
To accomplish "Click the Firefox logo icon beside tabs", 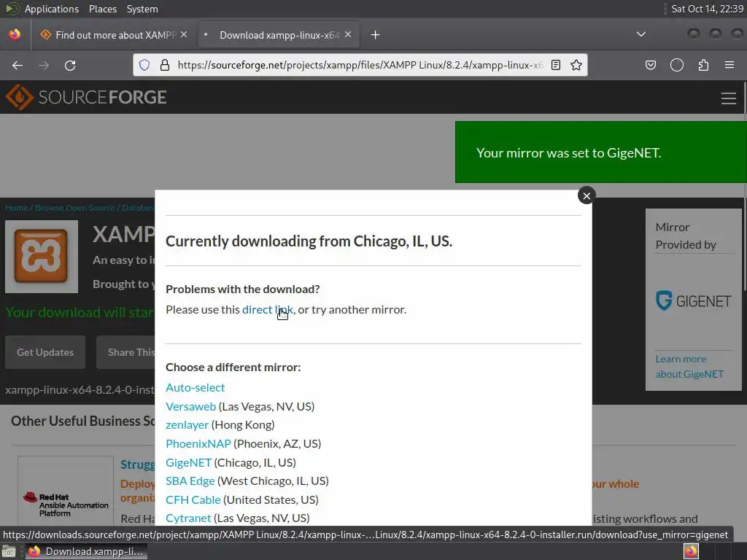I will [15, 34].
